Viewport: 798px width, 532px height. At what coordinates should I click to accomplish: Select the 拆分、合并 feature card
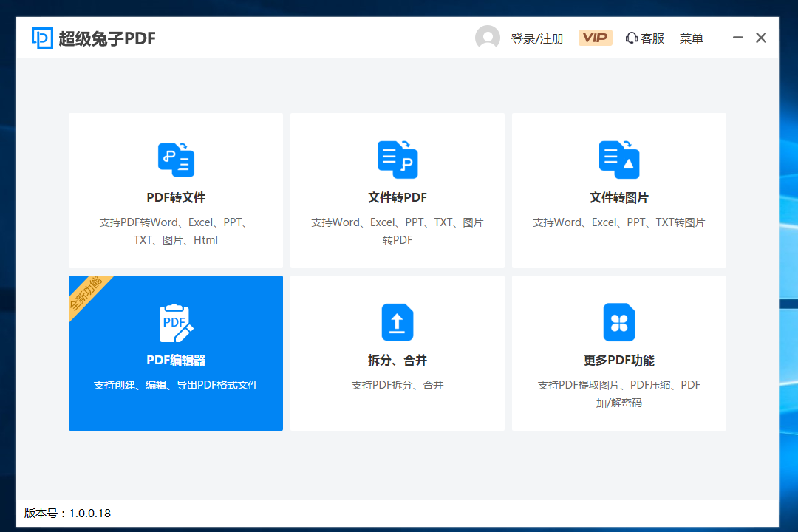(397, 352)
